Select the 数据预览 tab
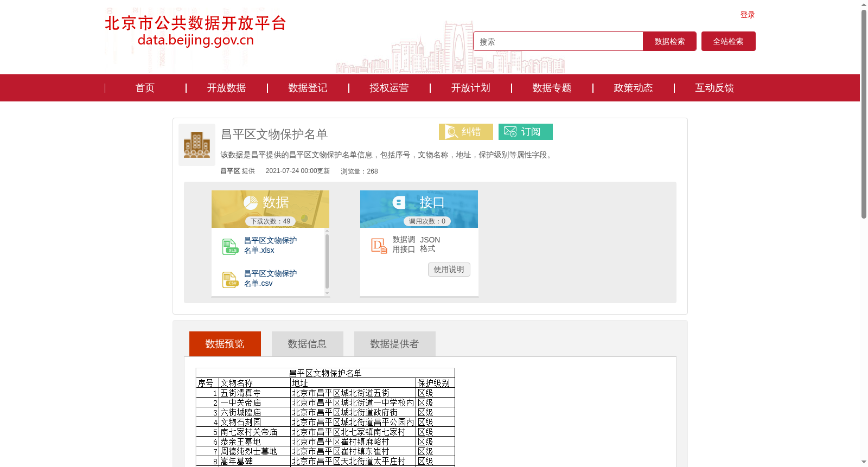This screenshot has width=868, height=467. click(225, 344)
